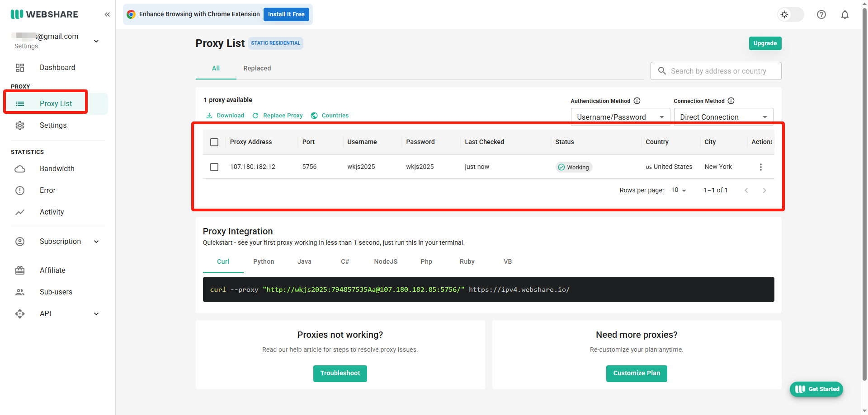868x415 pixels.
Task: Click the search magnifier icon
Action: pyautogui.click(x=662, y=71)
